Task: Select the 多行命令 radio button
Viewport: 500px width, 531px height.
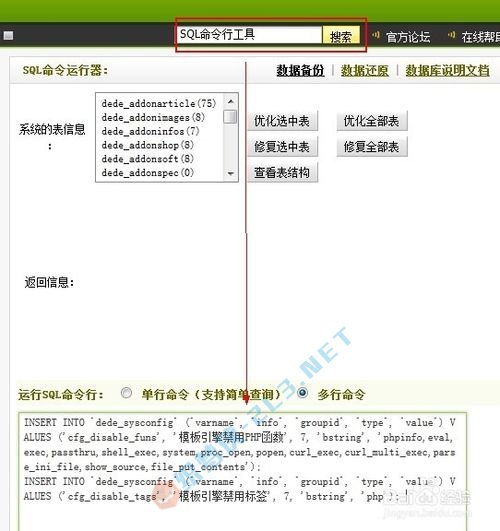Action: (302, 393)
